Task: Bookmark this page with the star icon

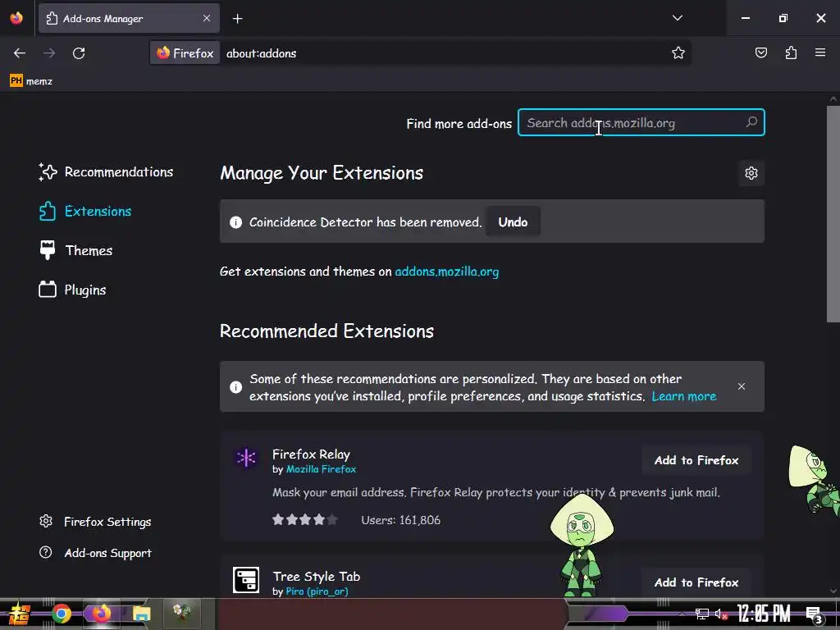Action: pyautogui.click(x=678, y=53)
